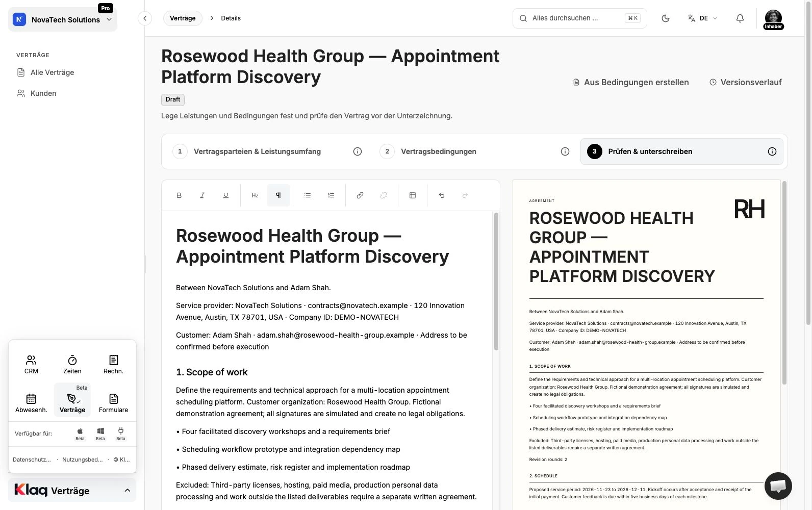Show info for Vertragsparteien & Leistungsumfang step
Screen dimensions: 812x510
tap(358, 151)
